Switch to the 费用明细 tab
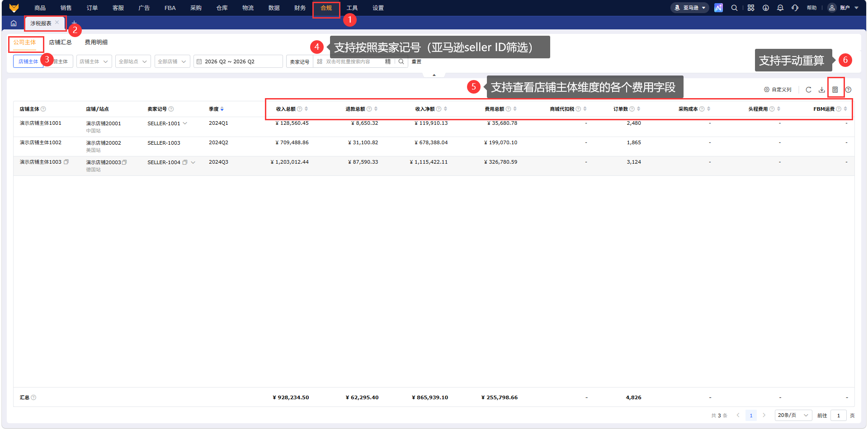Screen dimensions: 868x430 [96, 43]
